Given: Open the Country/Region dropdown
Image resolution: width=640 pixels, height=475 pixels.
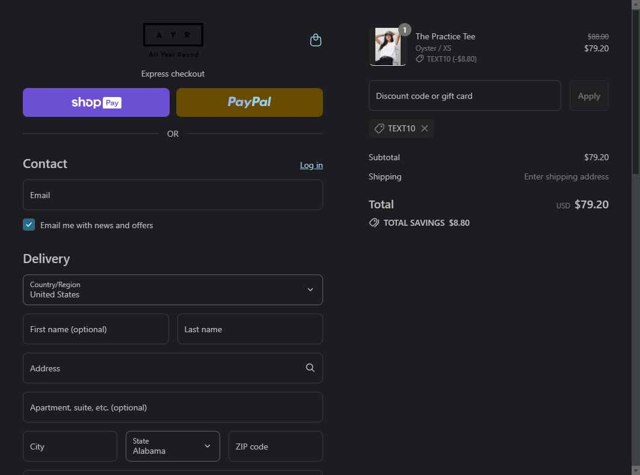Looking at the screenshot, I should click(173, 290).
